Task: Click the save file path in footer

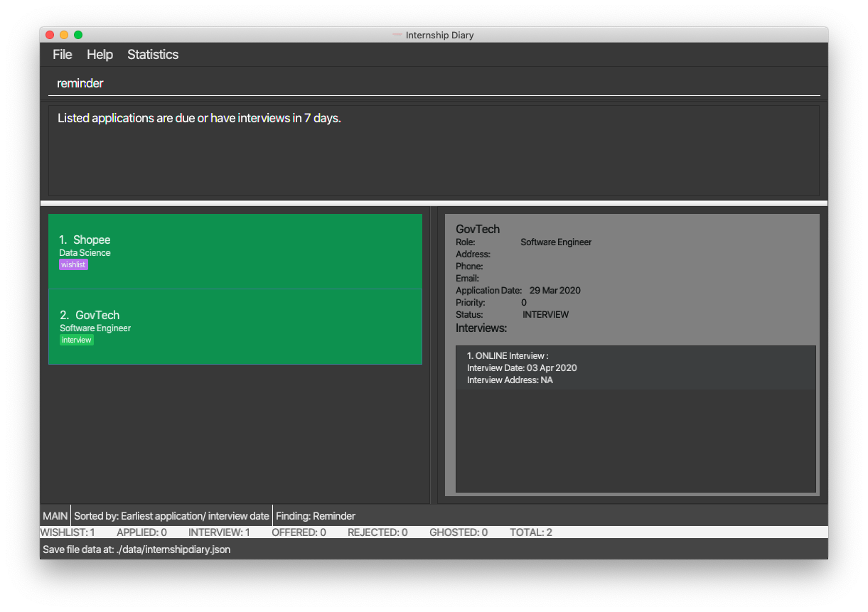Action: (x=136, y=549)
